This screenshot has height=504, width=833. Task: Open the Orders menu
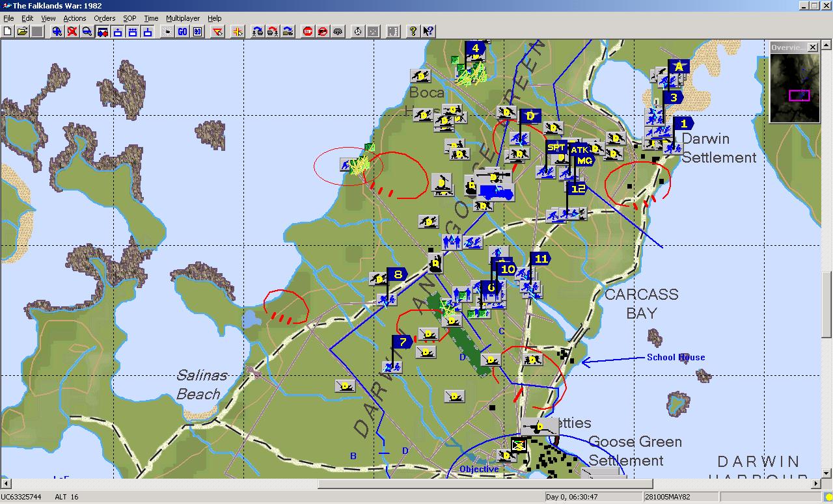click(x=104, y=18)
